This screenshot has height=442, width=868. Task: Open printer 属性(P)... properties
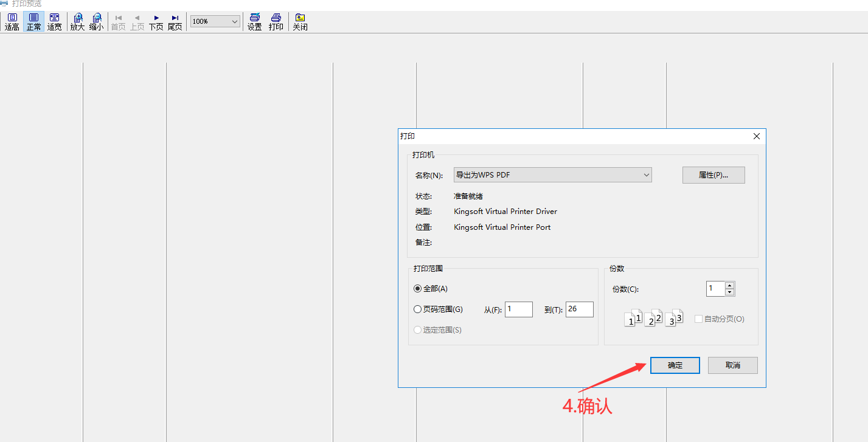713,175
